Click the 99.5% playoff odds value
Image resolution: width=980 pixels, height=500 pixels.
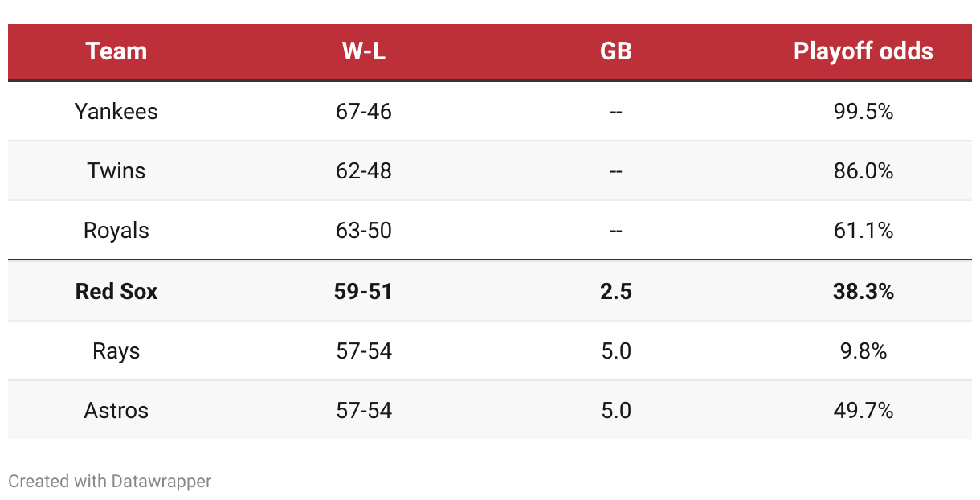pyautogui.click(x=864, y=111)
